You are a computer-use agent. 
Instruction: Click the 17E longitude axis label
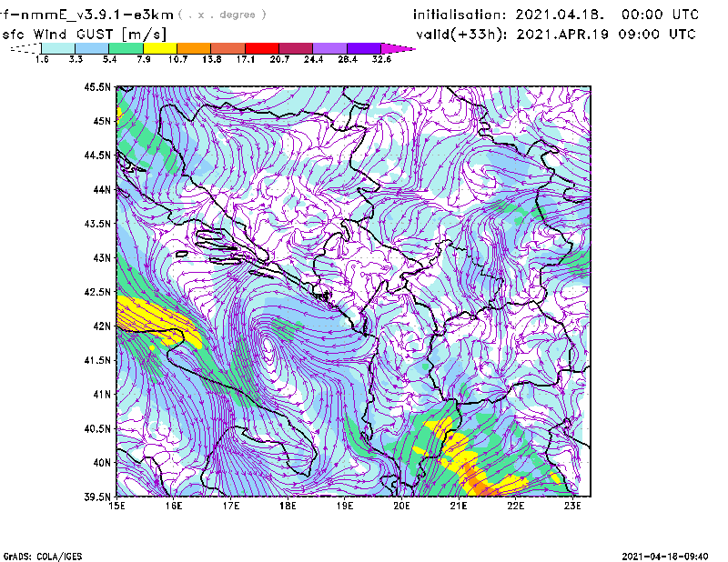click(231, 506)
